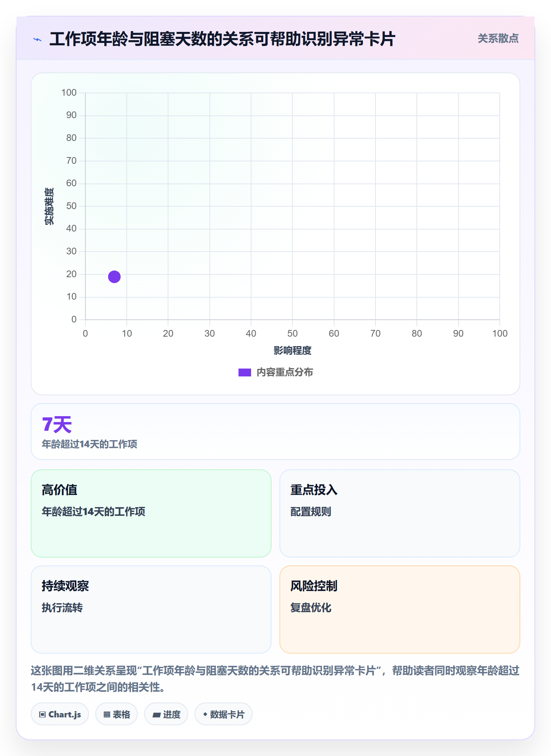Click 复盘优化 text in 风险控制 card
This screenshot has width=551, height=756.
(311, 608)
